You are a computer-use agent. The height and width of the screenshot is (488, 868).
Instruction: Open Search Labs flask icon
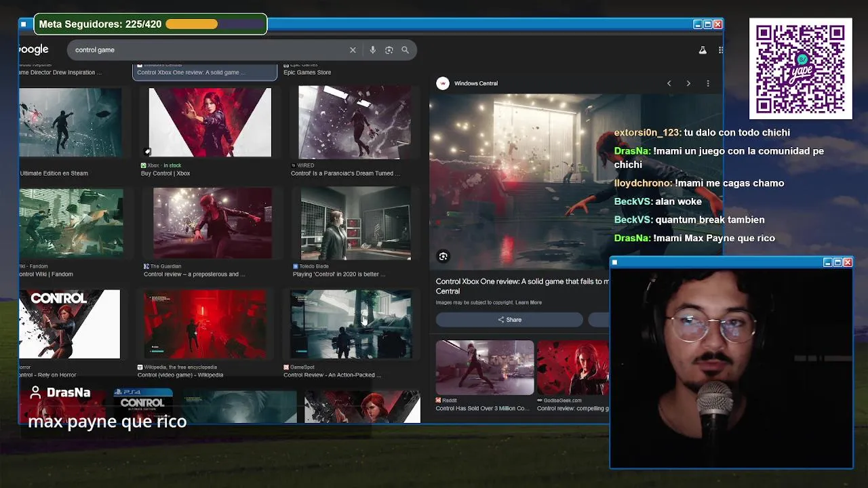coord(703,50)
